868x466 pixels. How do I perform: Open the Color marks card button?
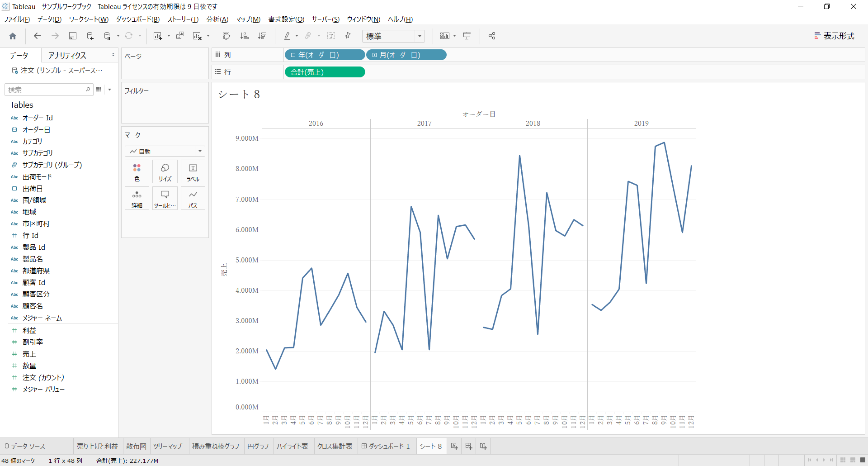coord(137,172)
